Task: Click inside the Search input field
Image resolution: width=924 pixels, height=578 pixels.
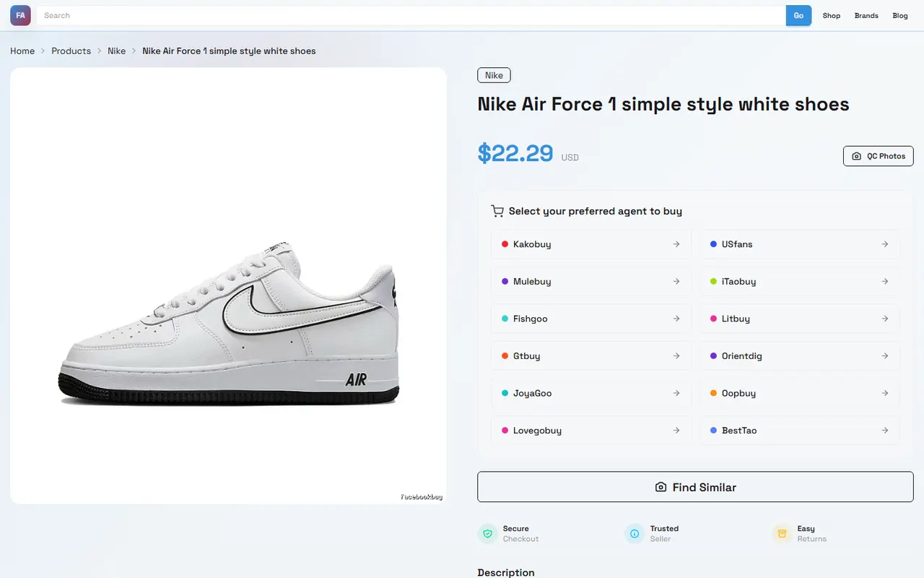Action: (x=411, y=15)
